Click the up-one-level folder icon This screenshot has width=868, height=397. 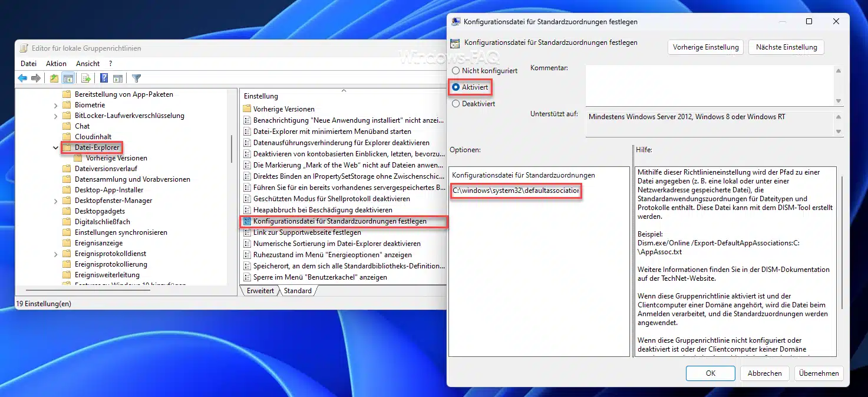[x=54, y=78]
